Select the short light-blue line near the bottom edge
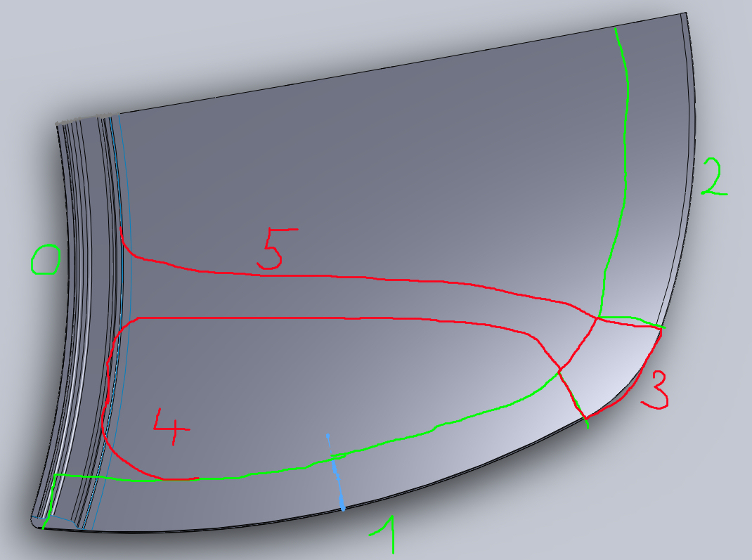Viewport: 752px width, 560px height. (336, 472)
